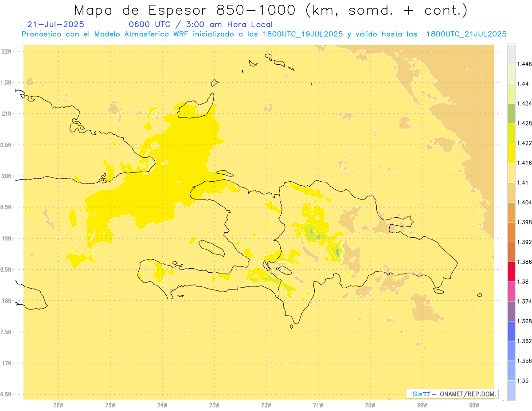The image size is (532, 411).
Task: Click the 'Pronóstico con el Modelo Atmosférico WRF' line
Action: pos(264,34)
